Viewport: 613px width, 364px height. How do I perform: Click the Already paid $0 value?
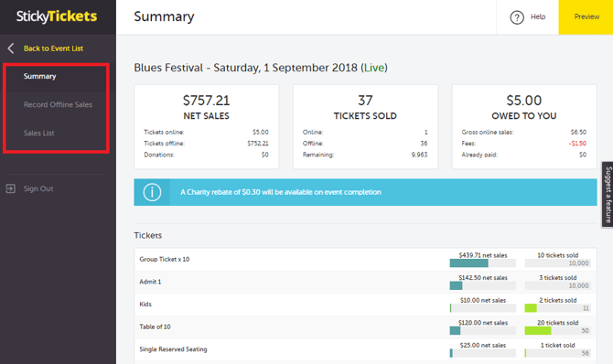[x=583, y=155]
